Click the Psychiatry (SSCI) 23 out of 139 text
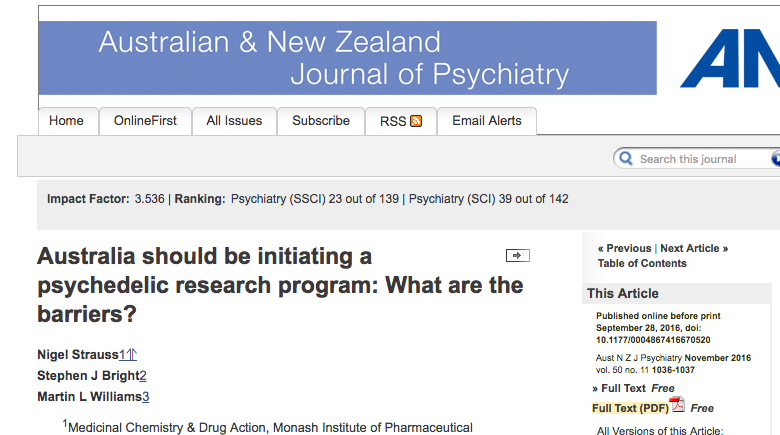The height and width of the screenshot is (435, 780). pos(314,199)
